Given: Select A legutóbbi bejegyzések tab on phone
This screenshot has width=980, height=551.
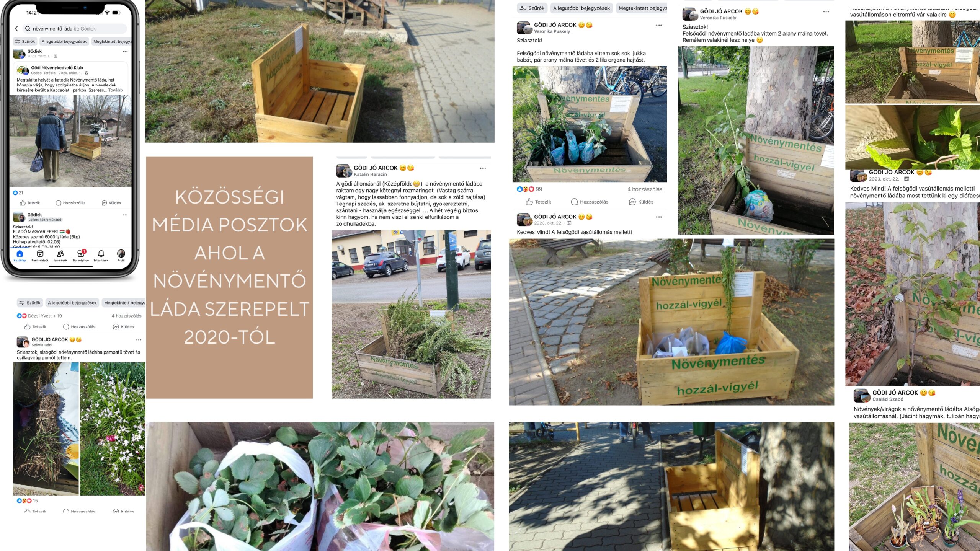Looking at the screenshot, I should pos(64,41).
